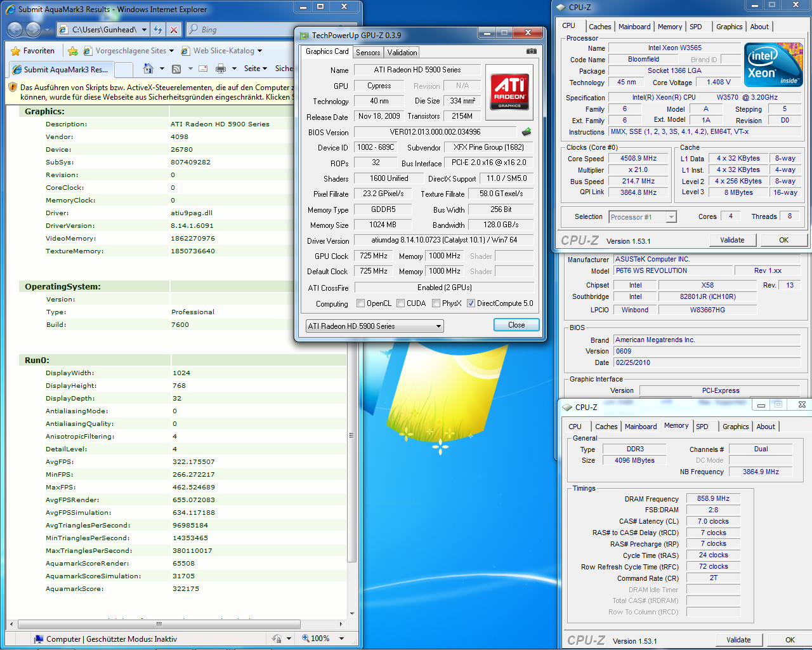Toggle the PhysX checkbox
The image size is (812, 650).
click(436, 303)
